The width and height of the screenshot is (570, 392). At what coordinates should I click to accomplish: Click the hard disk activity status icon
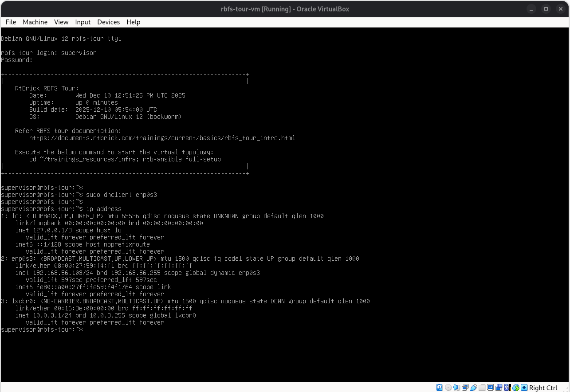(439, 388)
